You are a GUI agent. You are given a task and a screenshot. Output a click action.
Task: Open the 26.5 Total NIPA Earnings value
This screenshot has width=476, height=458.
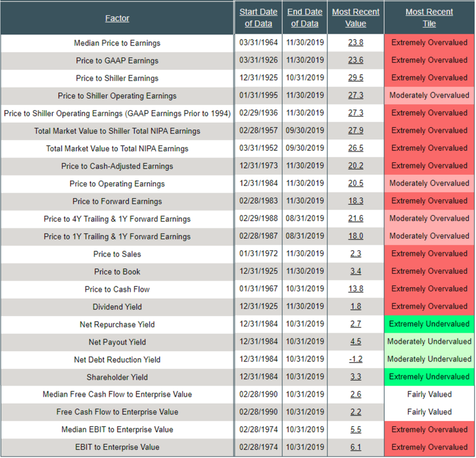pos(356,148)
